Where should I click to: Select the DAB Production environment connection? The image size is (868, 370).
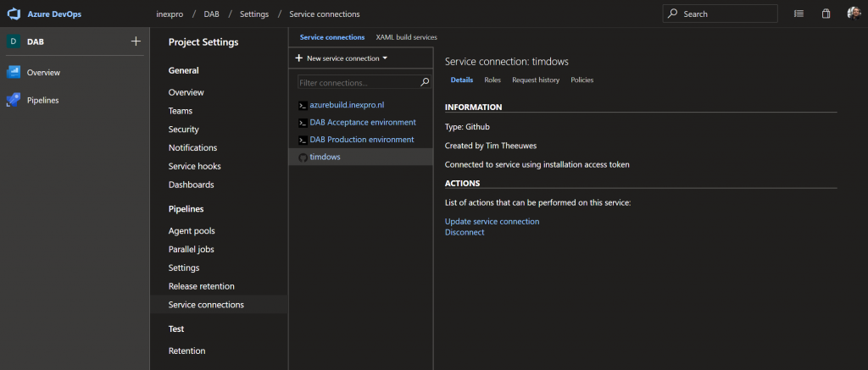point(360,140)
